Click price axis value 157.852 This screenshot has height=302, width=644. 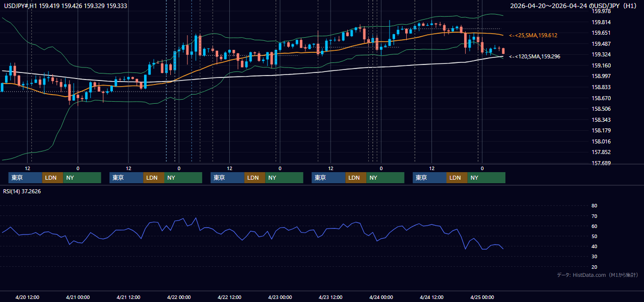pyautogui.click(x=601, y=152)
